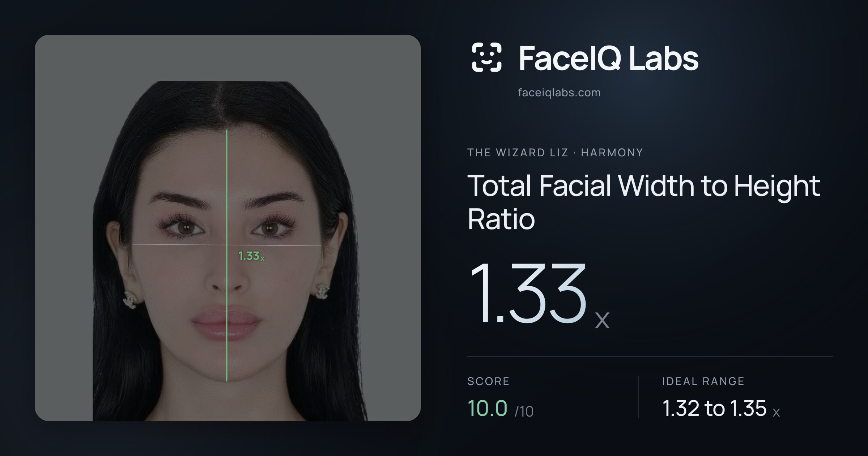
Task: Click the FaceIQ Labs face-scan logo icon
Action: (x=486, y=57)
